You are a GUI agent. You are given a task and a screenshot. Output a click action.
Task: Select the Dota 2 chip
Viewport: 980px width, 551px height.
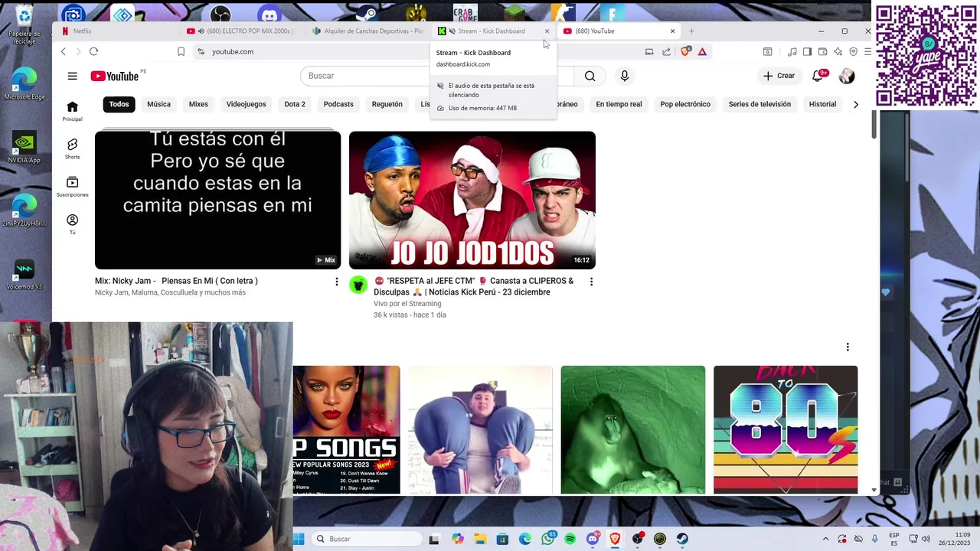click(295, 104)
